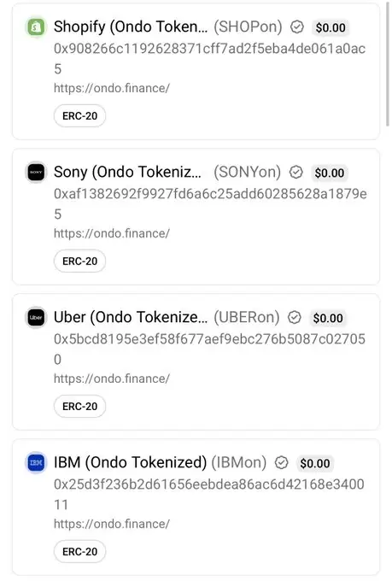Screen dimensions: 392x581
Task: Select the ERC-20 tag on Sony card
Action: point(79,261)
